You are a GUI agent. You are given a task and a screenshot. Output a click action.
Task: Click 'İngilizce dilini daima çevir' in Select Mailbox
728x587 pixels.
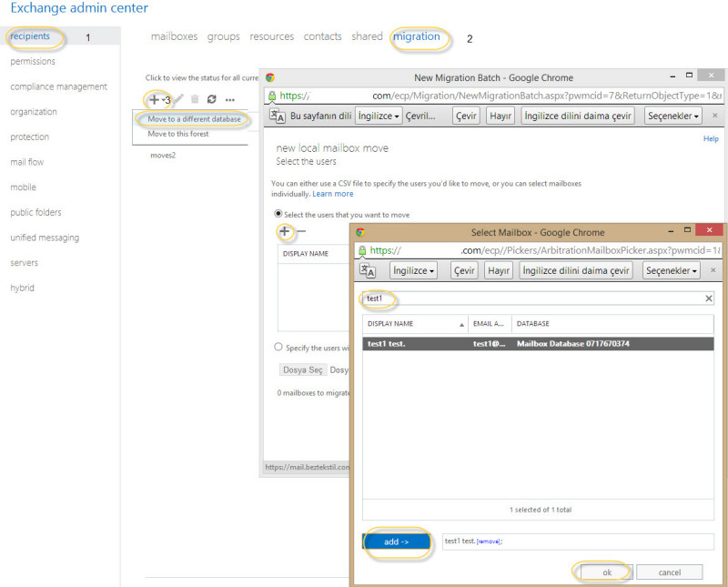point(576,270)
